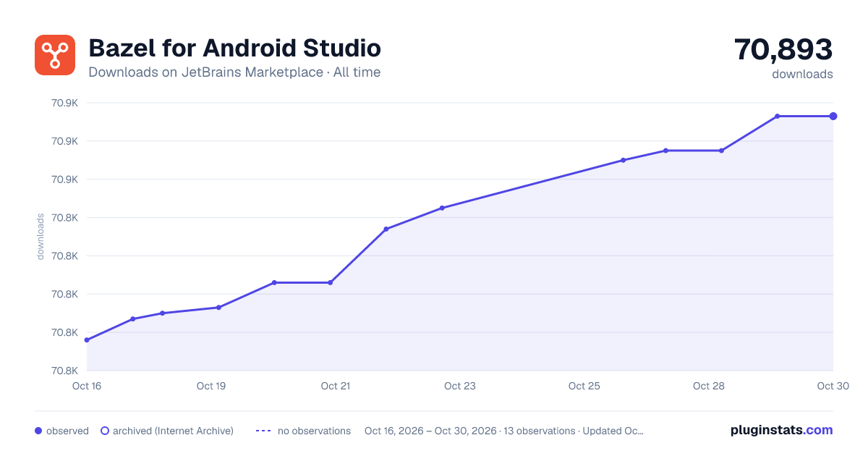
Task: Select the first data point at Oct 16
Action: (x=87, y=339)
